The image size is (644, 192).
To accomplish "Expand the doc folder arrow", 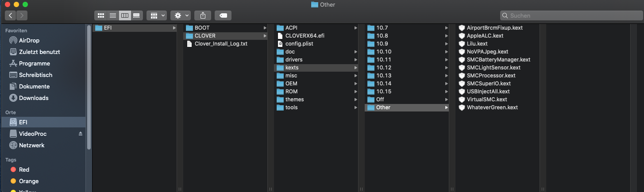I will 355,52.
